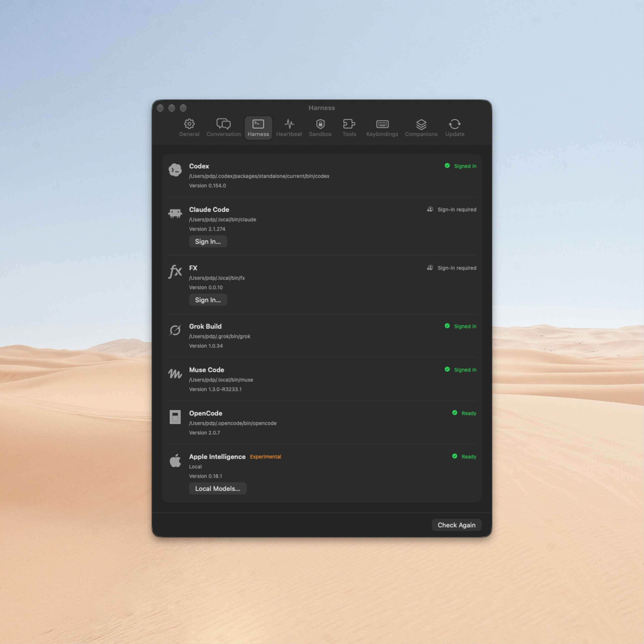Click the person icon beside Claude Code Sign-in required

(430, 209)
